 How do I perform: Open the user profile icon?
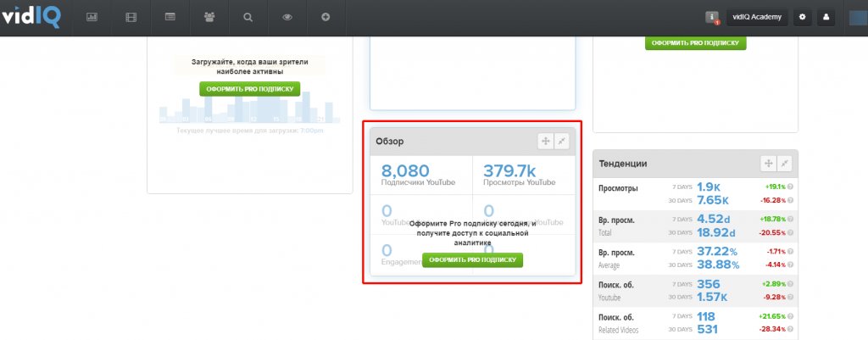click(826, 17)
